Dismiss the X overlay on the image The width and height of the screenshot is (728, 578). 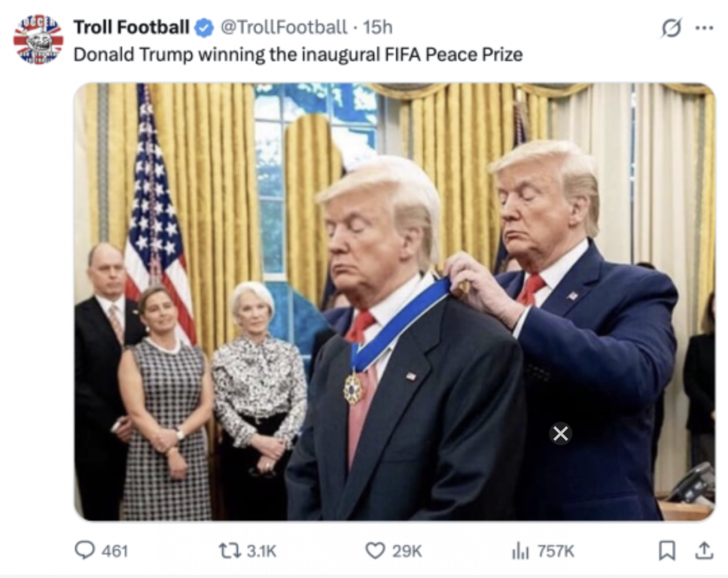pos(560,433)
